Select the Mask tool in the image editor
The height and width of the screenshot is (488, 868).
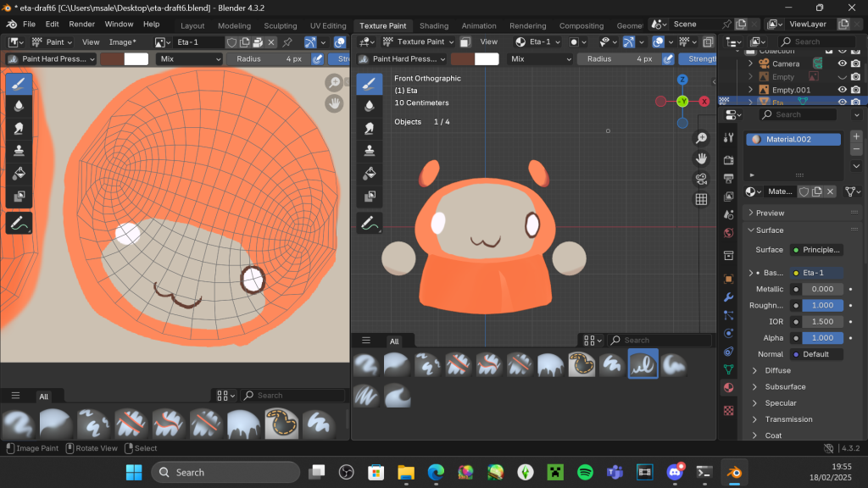coord(19,197)
